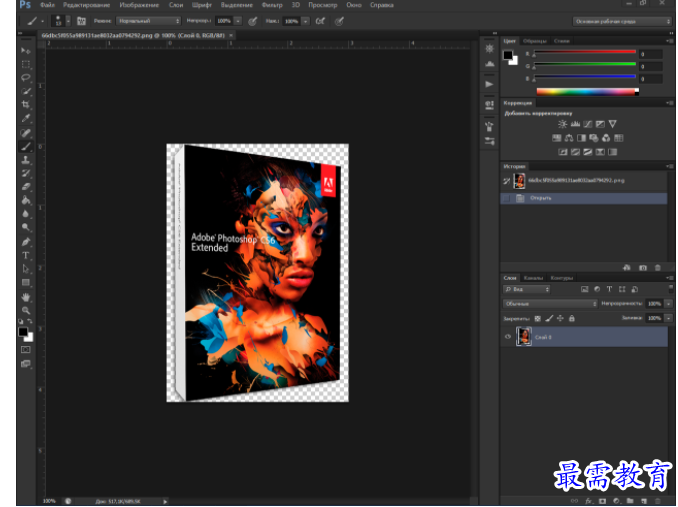Select the Path Selection tool
Image resolution: width=678 pixels, height=507 pixels.
tap(26, 268)
